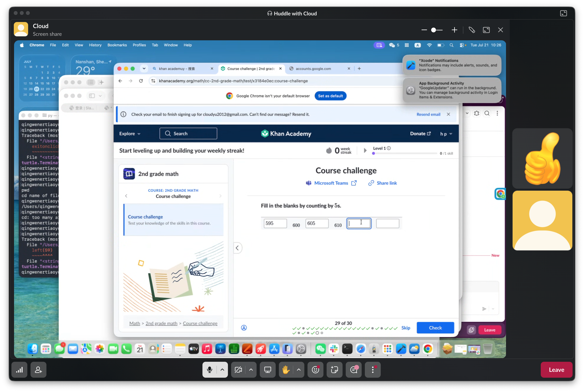Invite people to the huddle

38,370
